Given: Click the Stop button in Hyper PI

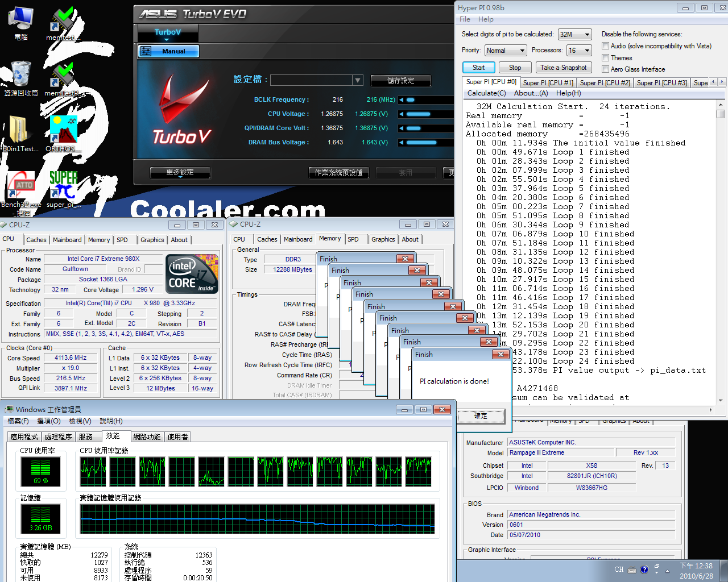Looking at the screenshot, I should pyautogui.click(x=515, y=68).
